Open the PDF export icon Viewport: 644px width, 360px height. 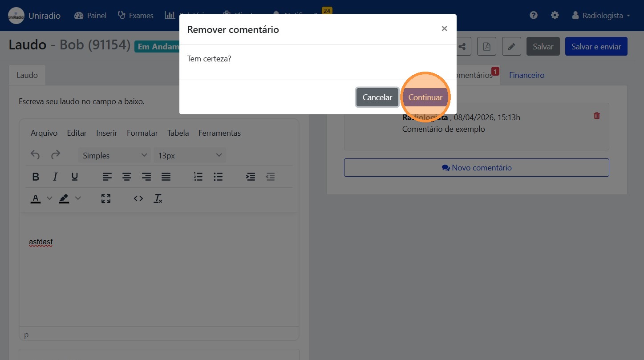(x=486, y=46)
